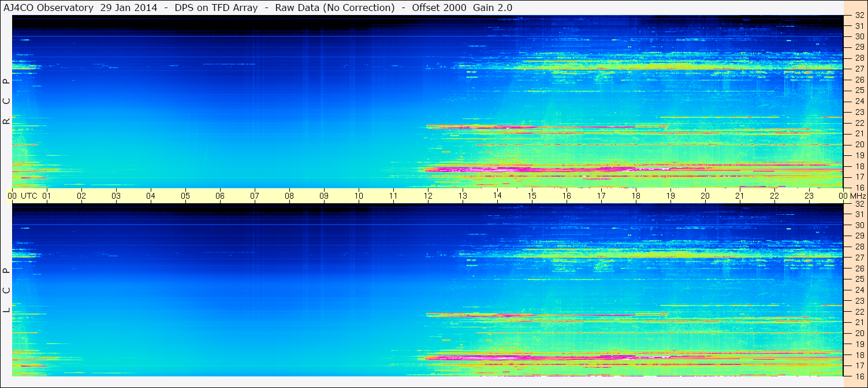Select the 03 hour mark on the UTC axis
Screen dimensions: 868x388
coord(116,196)
